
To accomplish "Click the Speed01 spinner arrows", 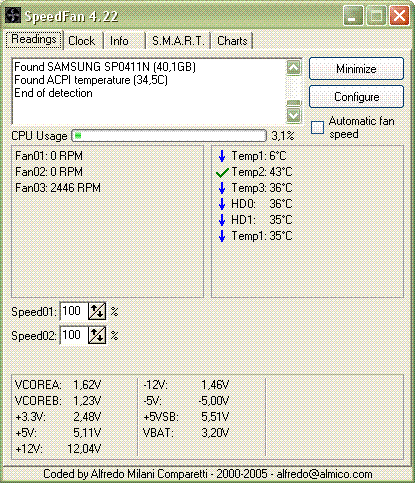I will point(97,311).
